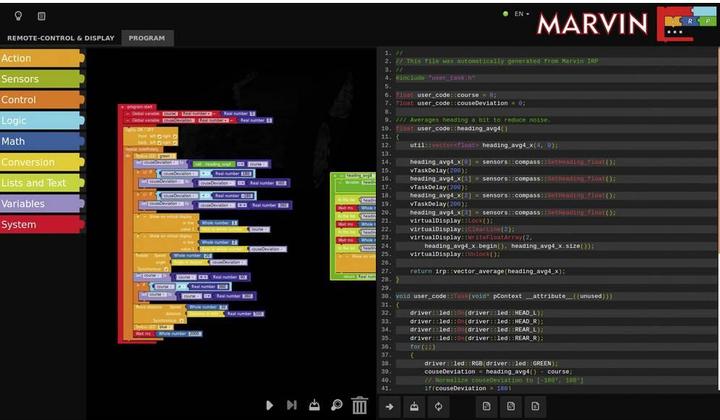Click code line 10 'user_code::heading_avg4()'
Viewport: 720px width, 420px height.
point(452,129)
